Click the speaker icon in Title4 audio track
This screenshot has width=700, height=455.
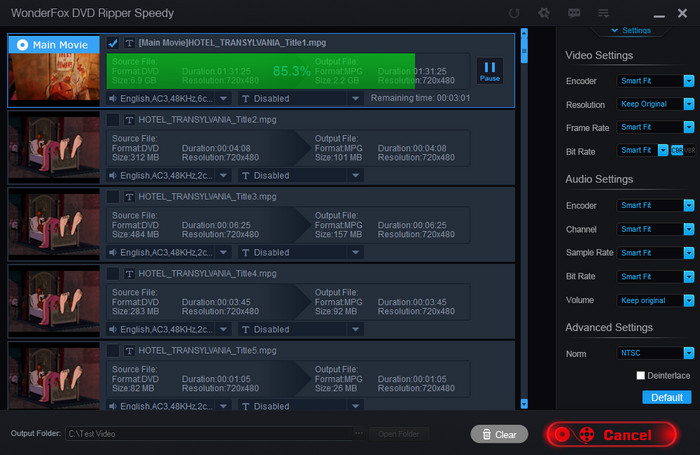click(x=113, y=330)
